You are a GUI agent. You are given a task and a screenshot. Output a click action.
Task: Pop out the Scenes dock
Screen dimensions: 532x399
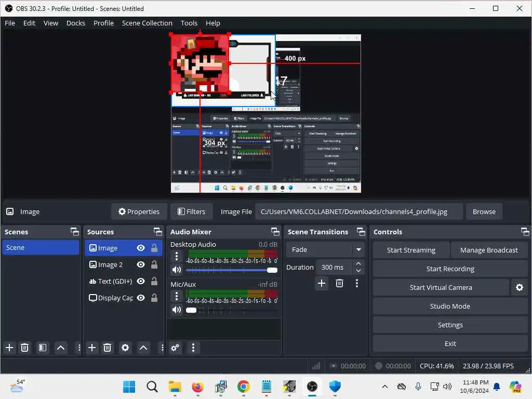coord(74,232)
